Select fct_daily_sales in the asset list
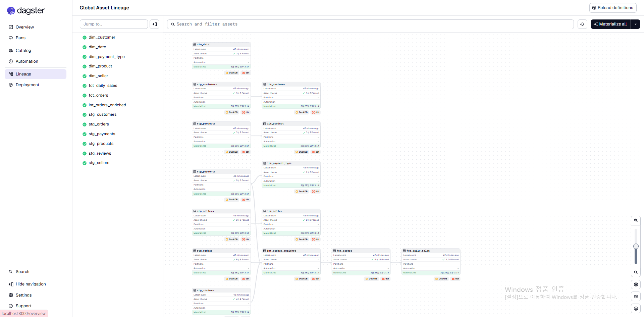644x317 pixels. click(x=103, y=86)
